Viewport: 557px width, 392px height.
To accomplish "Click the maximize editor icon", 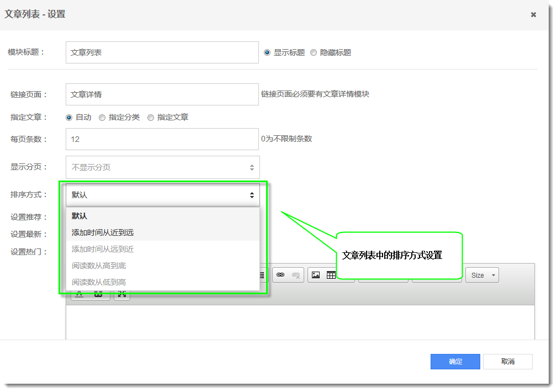I will tap(122, 294).
